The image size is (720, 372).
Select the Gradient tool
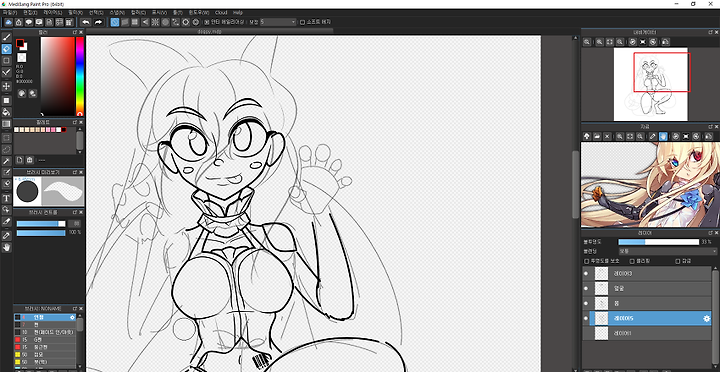coord(6,124)
